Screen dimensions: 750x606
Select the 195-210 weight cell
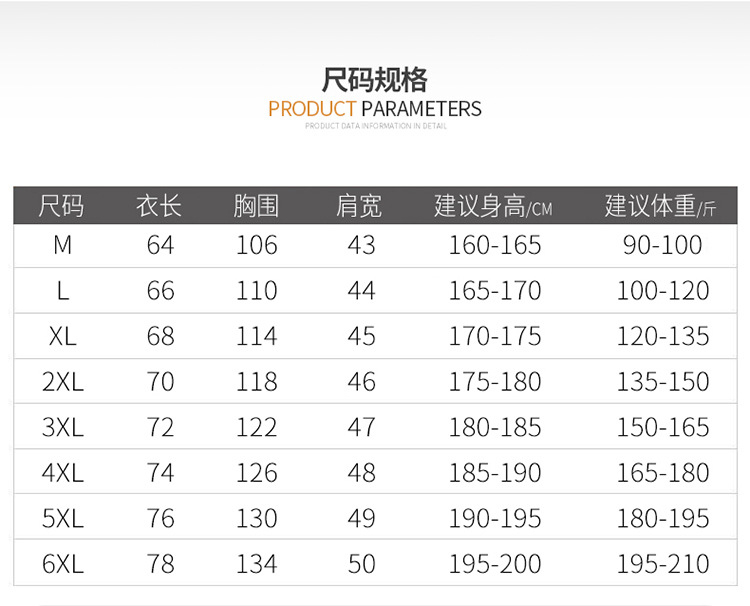(662, 563)
